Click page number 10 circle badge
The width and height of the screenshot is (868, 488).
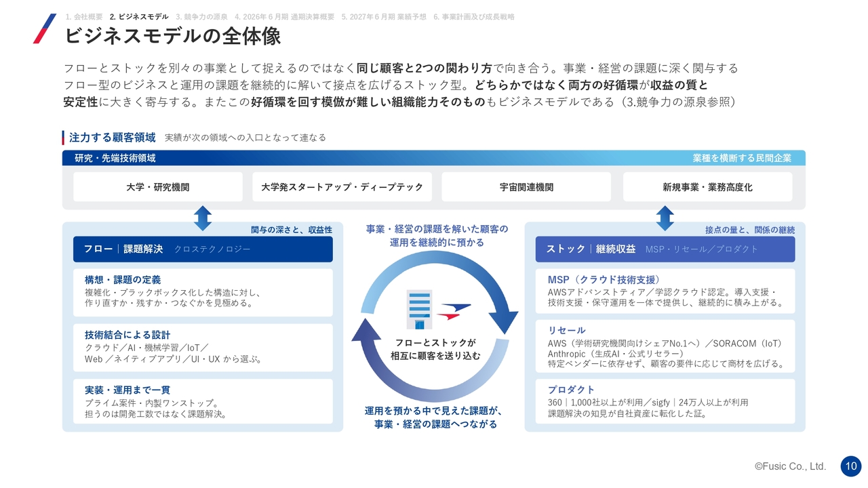pyautogui.click(x=851, y=466)
